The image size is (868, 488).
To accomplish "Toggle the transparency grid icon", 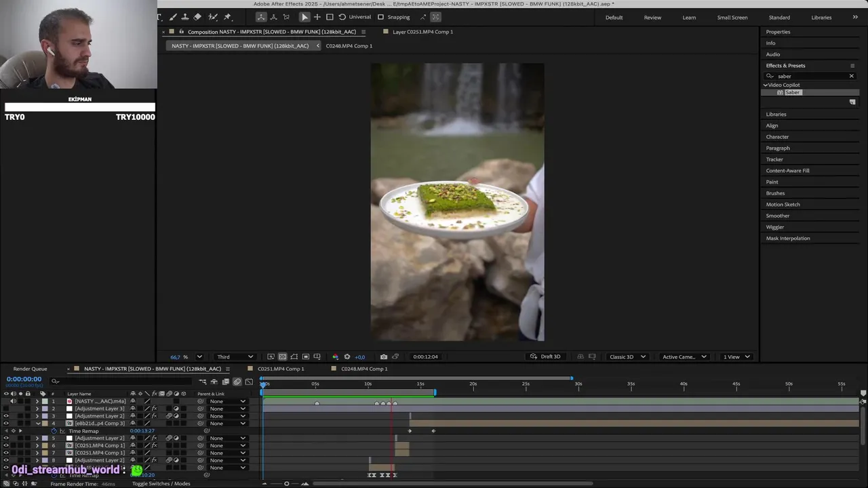I will 283,357.
